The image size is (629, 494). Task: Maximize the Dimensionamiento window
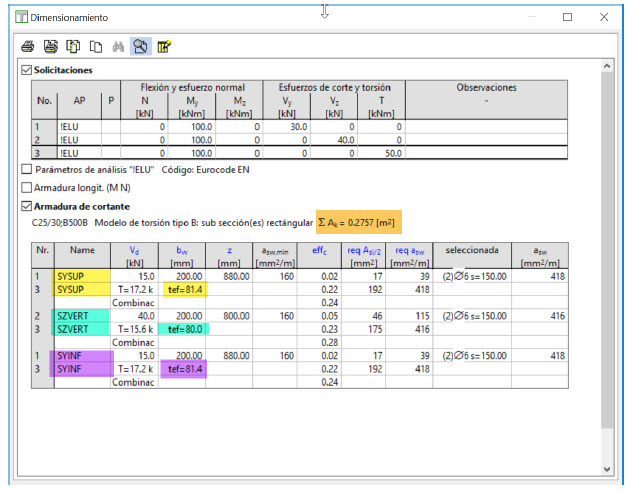click(x=567, y=17)
